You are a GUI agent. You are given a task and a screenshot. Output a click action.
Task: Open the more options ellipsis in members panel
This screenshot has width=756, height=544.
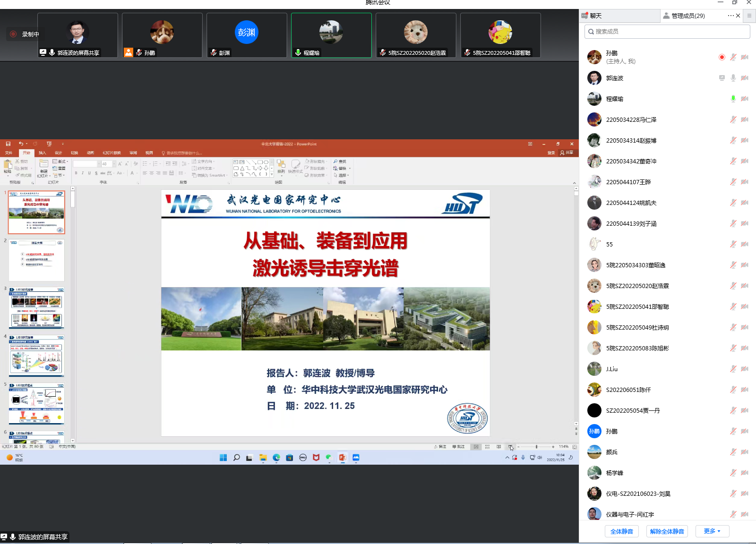(x=730, y=16)
